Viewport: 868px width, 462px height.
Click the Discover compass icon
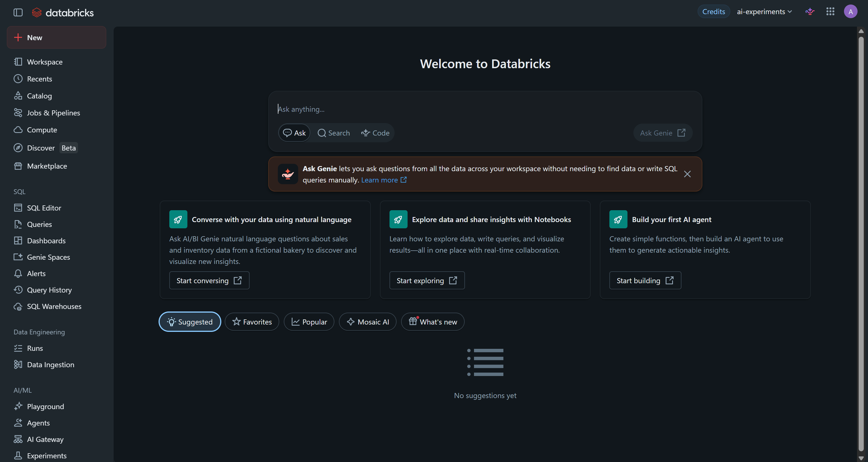point(18,148)
